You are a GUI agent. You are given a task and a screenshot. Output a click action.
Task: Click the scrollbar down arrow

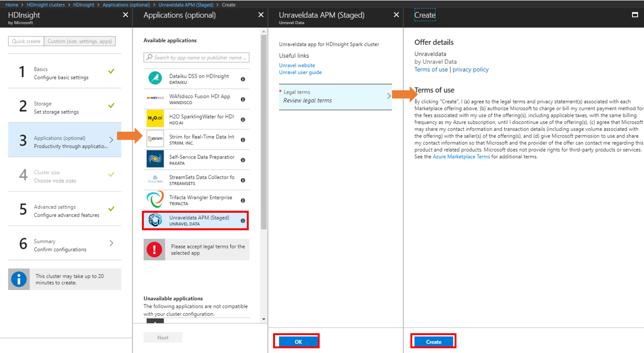pos(264,320)
